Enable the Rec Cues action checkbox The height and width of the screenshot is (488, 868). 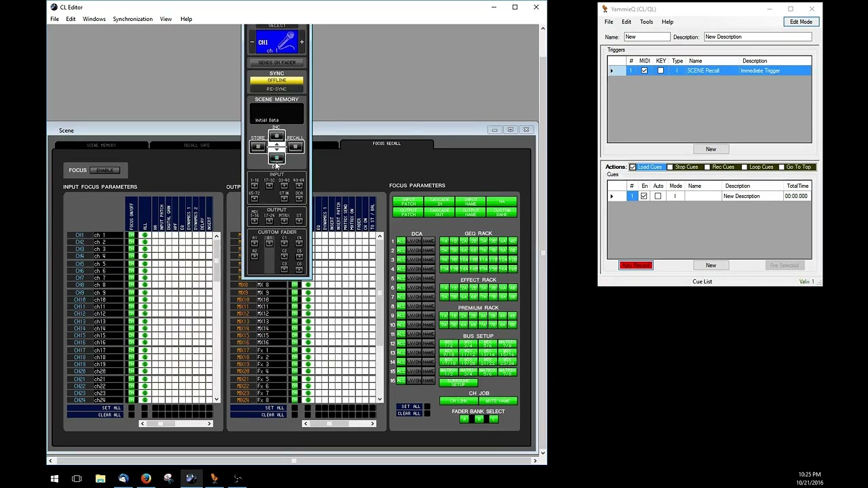point(707,167)
